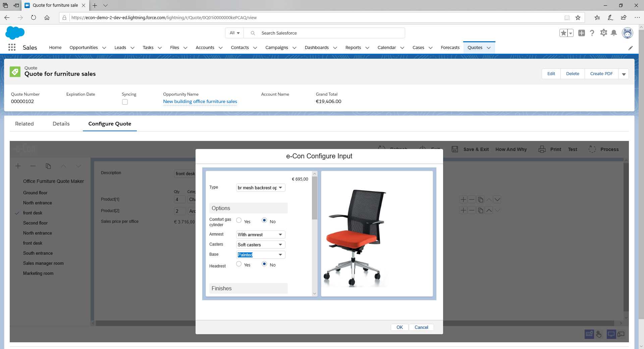Screen dimensions: 644x349
Task: Add a new item with the plus icon
Action: click(18, 166)
